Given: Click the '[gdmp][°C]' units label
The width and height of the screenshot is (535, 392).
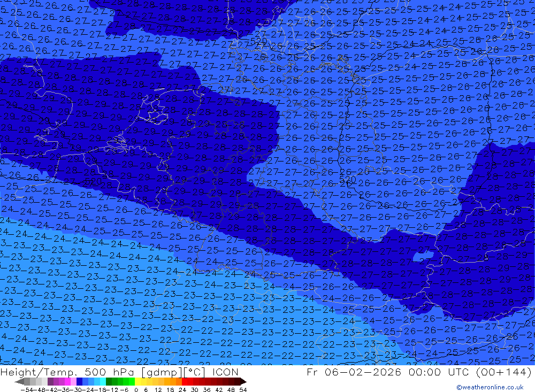Looking at the screenshot, I should pyautogui.click(x=173, y=372).
